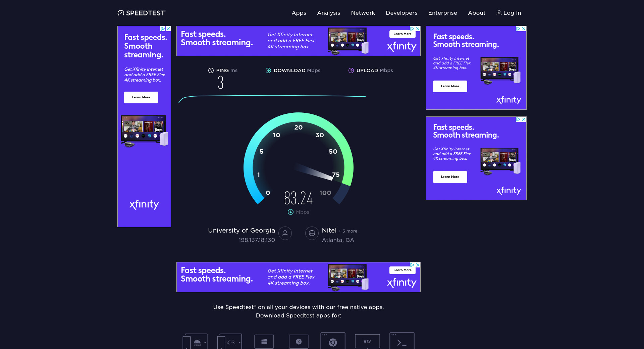Click the speedometer gauge dial
Screen dimensions: 644x349
tap(299, 161)
